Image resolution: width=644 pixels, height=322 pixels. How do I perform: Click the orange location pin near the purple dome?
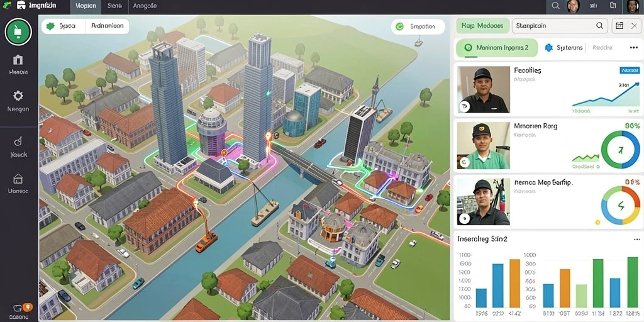pos(224,153)
